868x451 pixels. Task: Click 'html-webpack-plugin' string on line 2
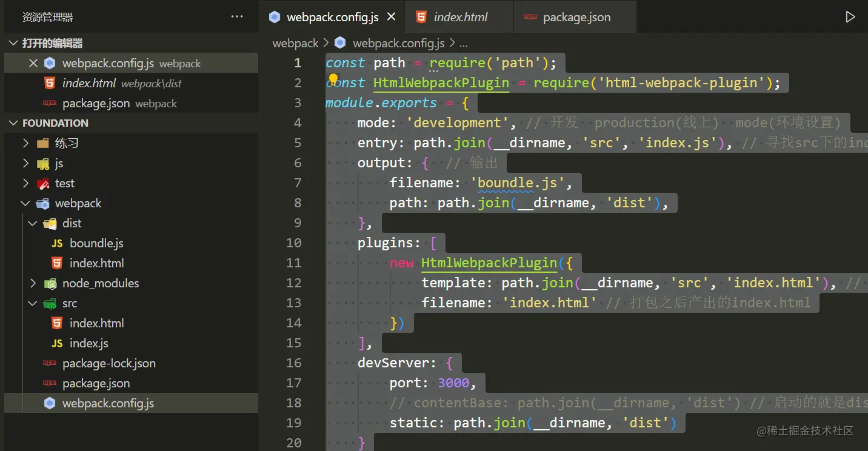[682, 82]
